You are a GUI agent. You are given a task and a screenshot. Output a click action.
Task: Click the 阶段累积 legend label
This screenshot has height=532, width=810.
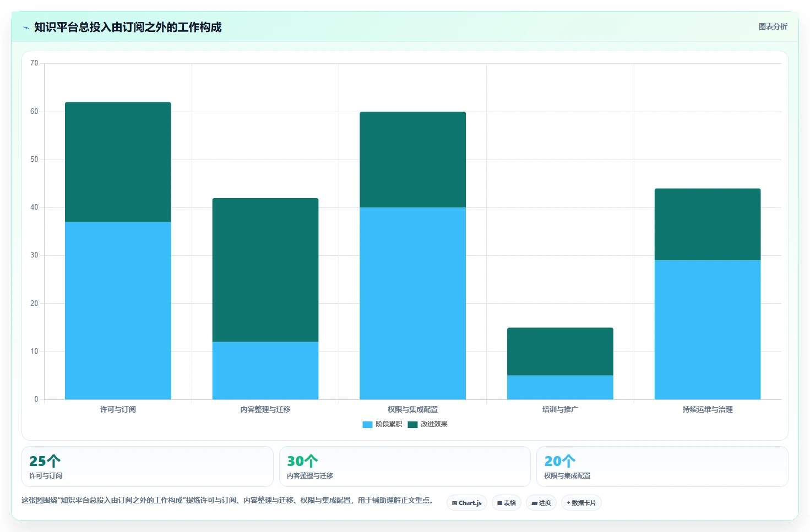point(389,424)
